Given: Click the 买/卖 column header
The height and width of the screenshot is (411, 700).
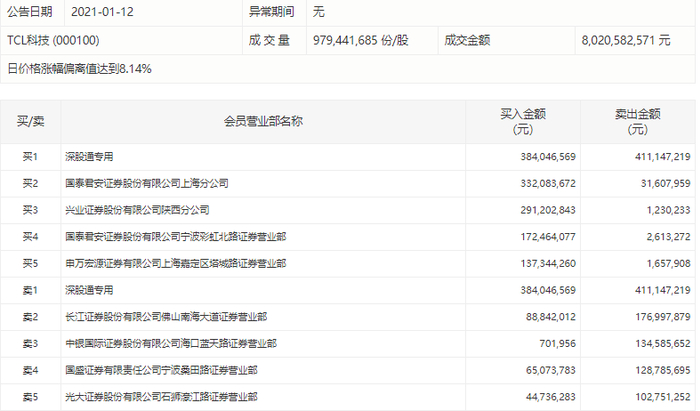Looking at the screenshot, I should tap(30, 121).
